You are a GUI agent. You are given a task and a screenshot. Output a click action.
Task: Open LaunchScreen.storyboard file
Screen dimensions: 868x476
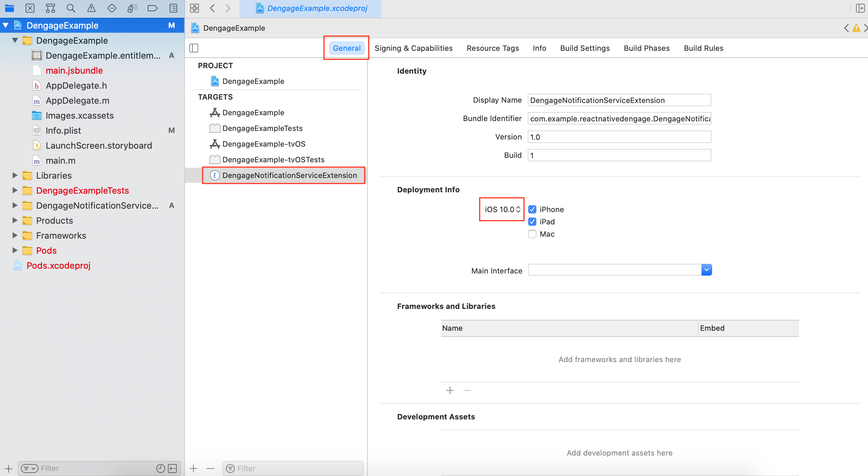point(99,146)
